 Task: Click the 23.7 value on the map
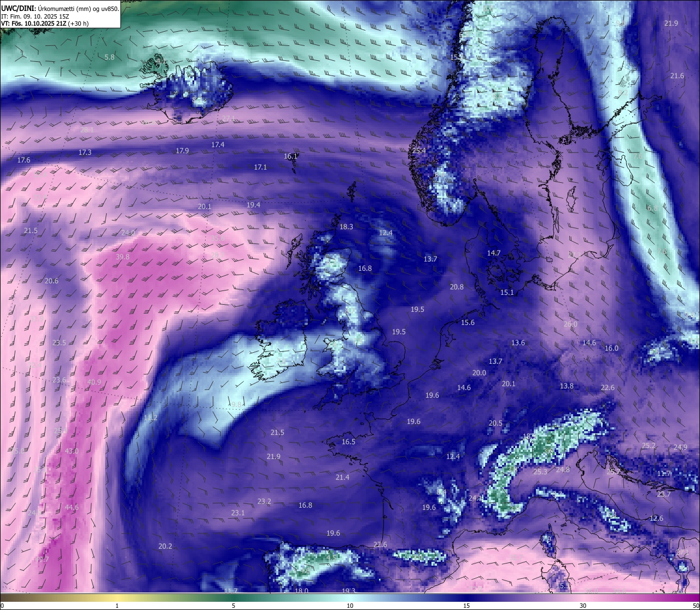663,494
